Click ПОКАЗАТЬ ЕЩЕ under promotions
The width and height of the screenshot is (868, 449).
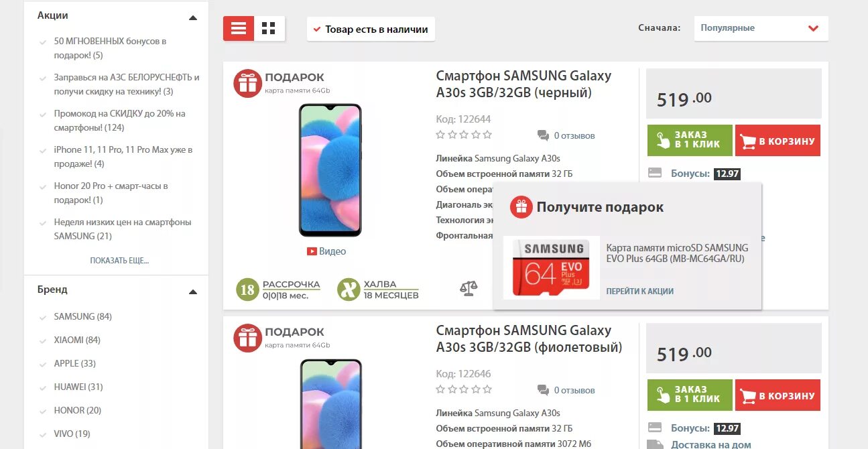click(x=119, y=261)
